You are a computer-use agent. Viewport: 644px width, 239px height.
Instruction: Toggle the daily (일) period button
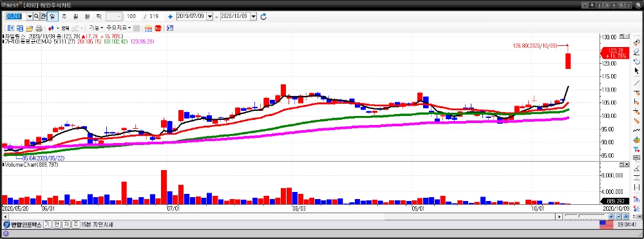(53, 16)
